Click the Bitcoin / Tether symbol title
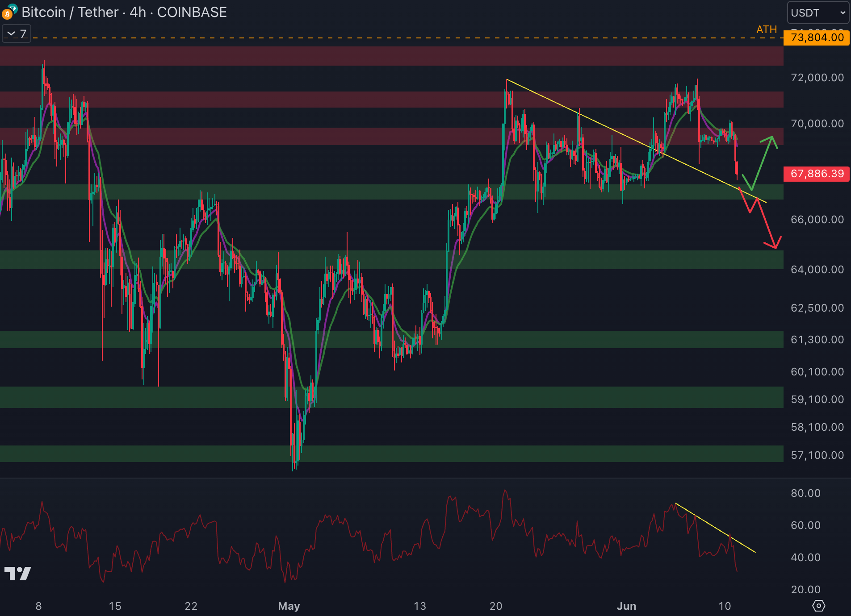Screen dimensions: 851x616 pyautogui.click(x=70, y=12)
